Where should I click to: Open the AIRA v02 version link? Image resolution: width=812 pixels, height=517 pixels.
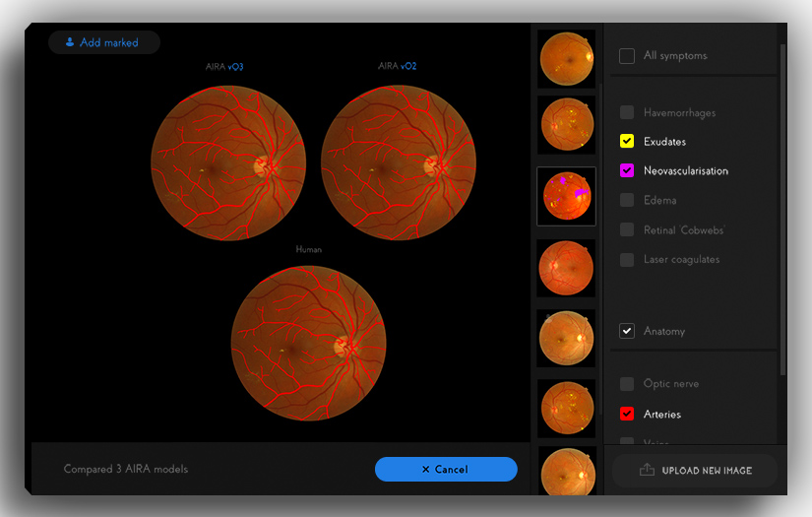click(408, 66)
